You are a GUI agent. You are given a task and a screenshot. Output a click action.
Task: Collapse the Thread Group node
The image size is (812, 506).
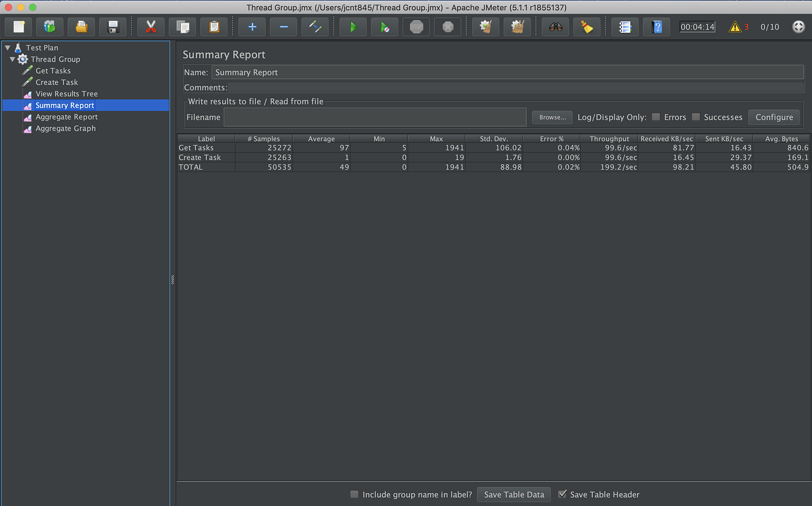(x=13, y=59)
